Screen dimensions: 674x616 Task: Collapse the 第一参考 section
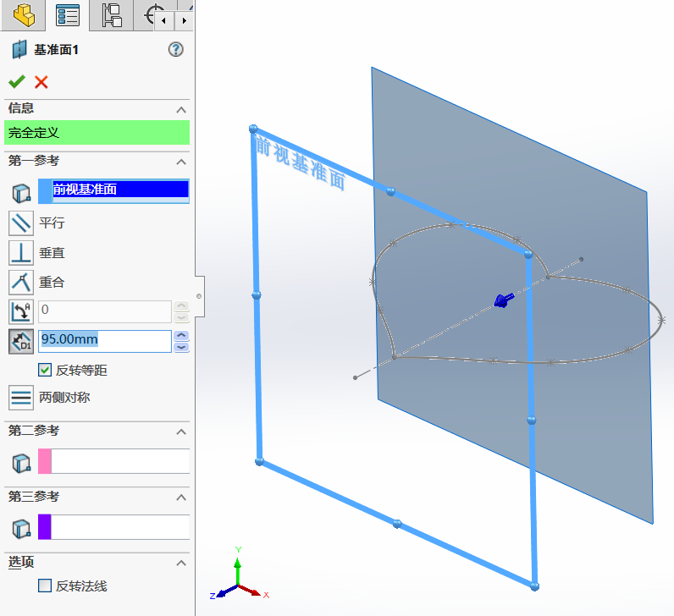181,162
